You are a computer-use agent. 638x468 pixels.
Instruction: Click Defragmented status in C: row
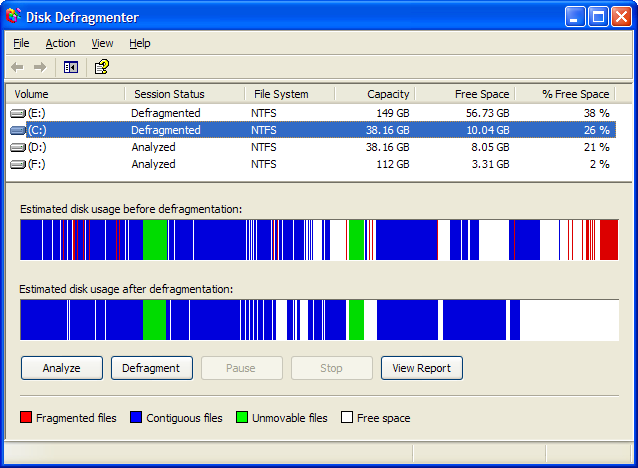pyautogui.click(x=166, y=130)
